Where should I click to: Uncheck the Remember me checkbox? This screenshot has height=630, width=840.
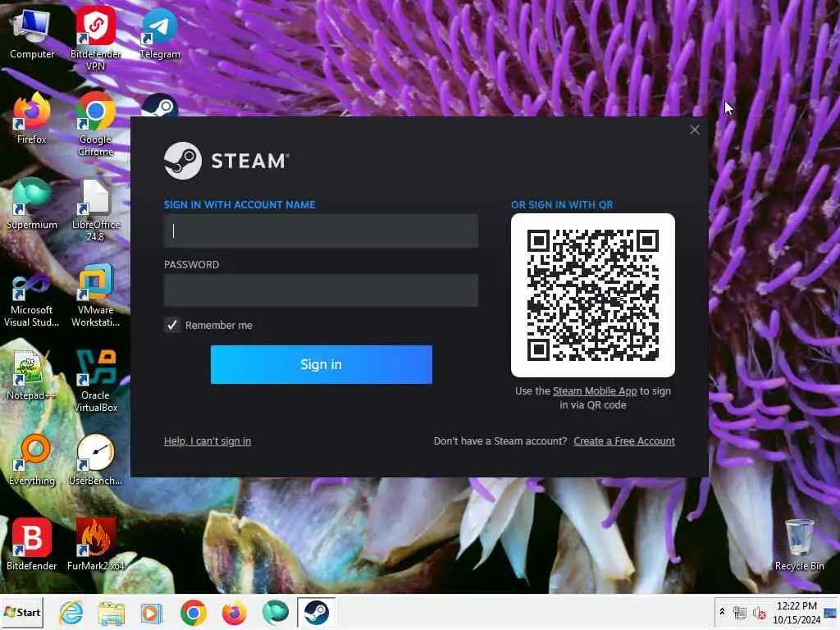coord(172,325)
